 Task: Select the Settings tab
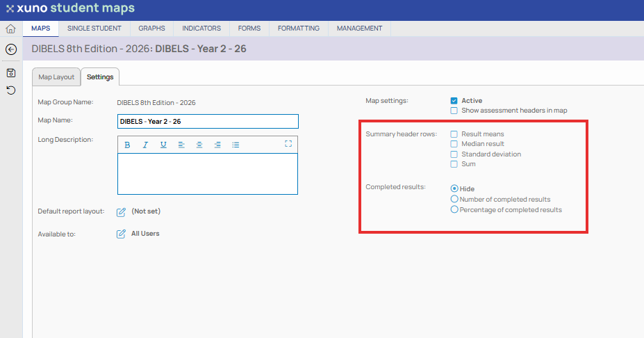pyautogui.click(x=100, y=77)
